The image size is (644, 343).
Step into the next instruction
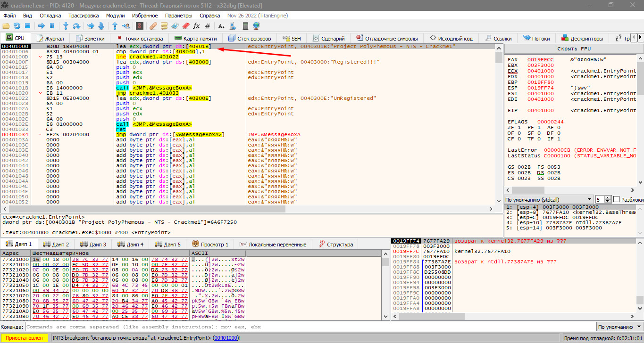pyautogui.click(x=66, y=25)
